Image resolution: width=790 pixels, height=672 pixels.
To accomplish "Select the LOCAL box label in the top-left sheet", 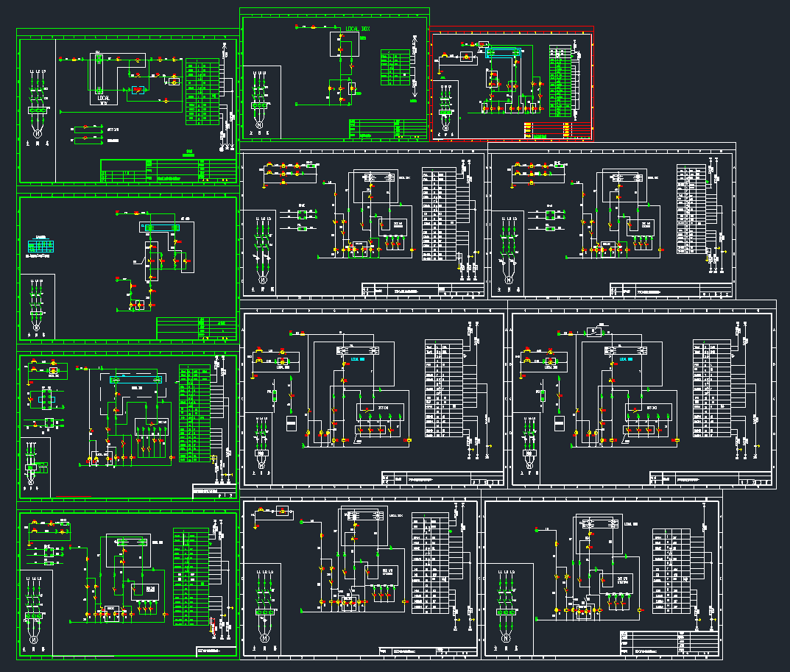I will pyautogui.click(x=103, y=97).
